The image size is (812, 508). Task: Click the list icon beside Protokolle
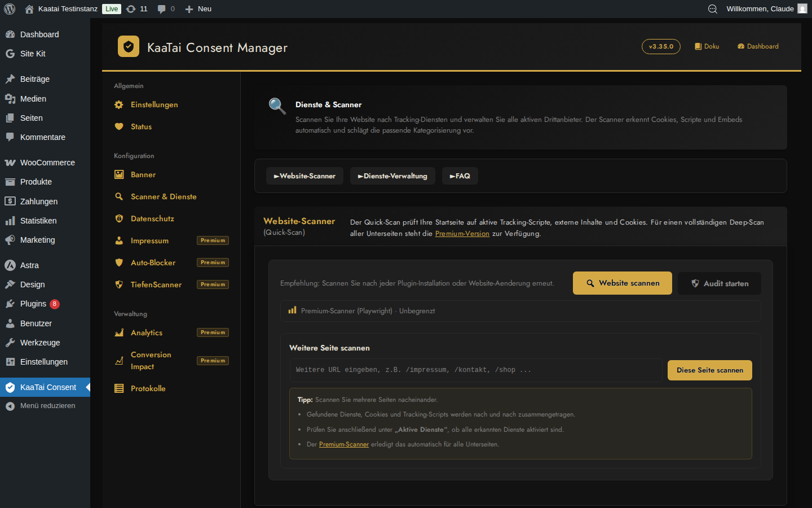click(119, 389)
